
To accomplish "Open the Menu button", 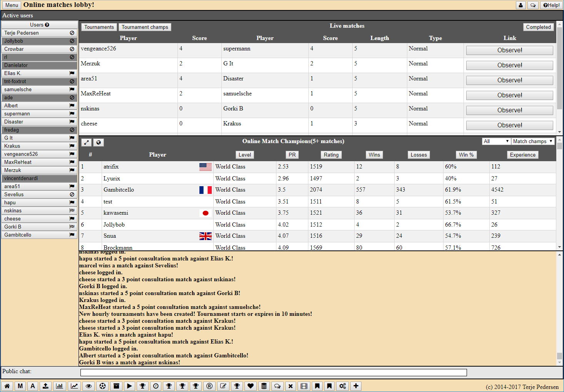I will 12,5.
